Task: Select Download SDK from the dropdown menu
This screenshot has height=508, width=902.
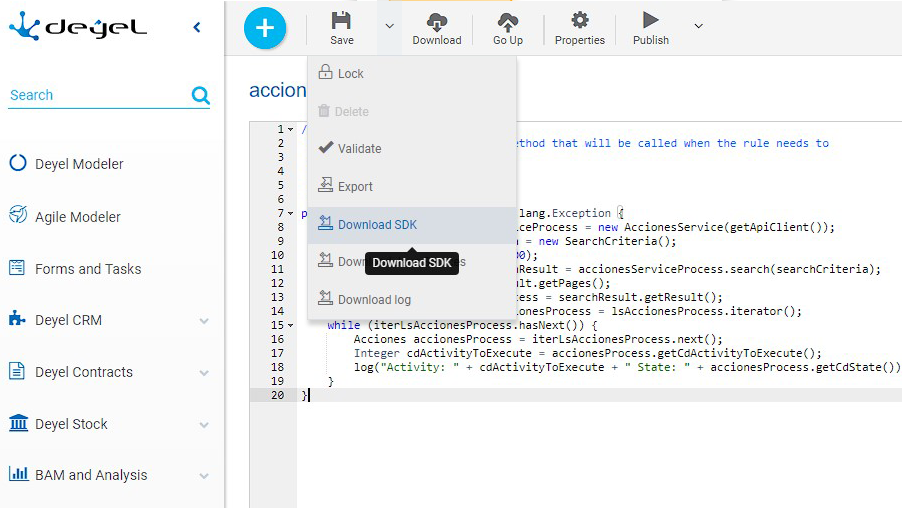Action: coord(412,225)
